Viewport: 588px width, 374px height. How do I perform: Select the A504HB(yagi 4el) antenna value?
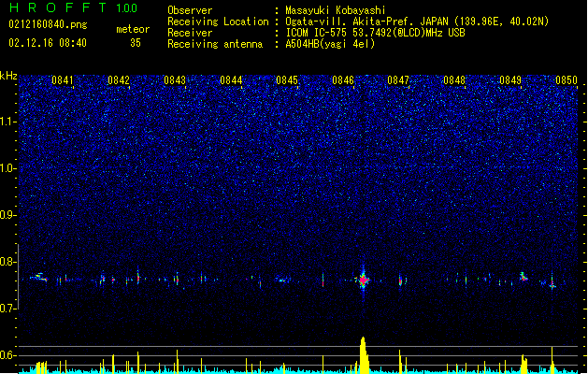pos(330,44)
